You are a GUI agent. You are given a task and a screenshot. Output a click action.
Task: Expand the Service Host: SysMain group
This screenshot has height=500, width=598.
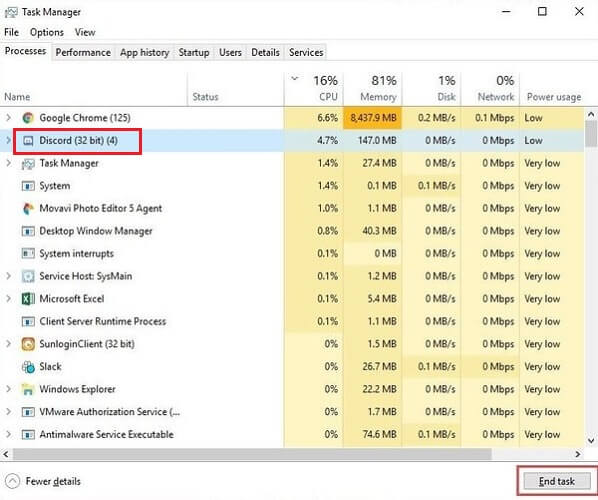pos(8,276)
